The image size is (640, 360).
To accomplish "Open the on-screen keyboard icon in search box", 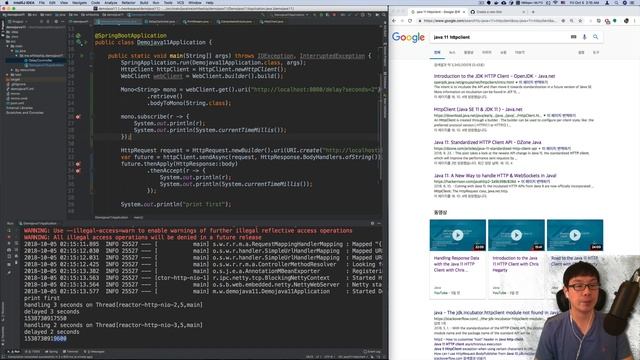I will tap(573, 37).
